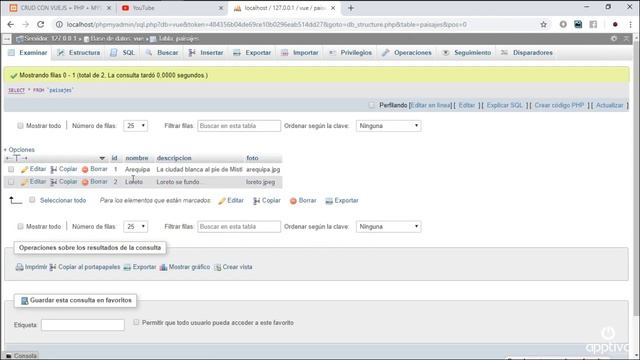The image size is (640, 360).
Task: Sort by foto column header
Action: click(252, 158)
